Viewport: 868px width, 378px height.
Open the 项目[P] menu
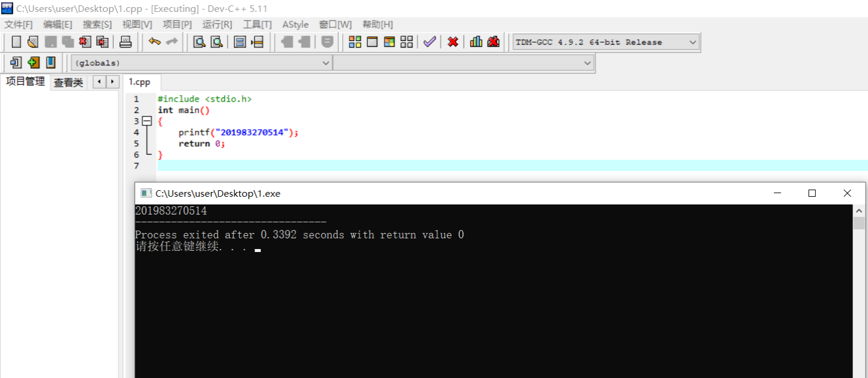click(x=177, y=24)
